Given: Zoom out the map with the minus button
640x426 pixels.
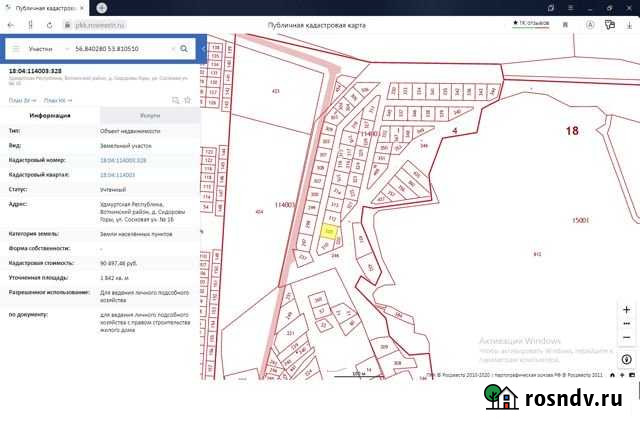Looking at the screenshot, I should pyautogui.click(x=627, y=337).
